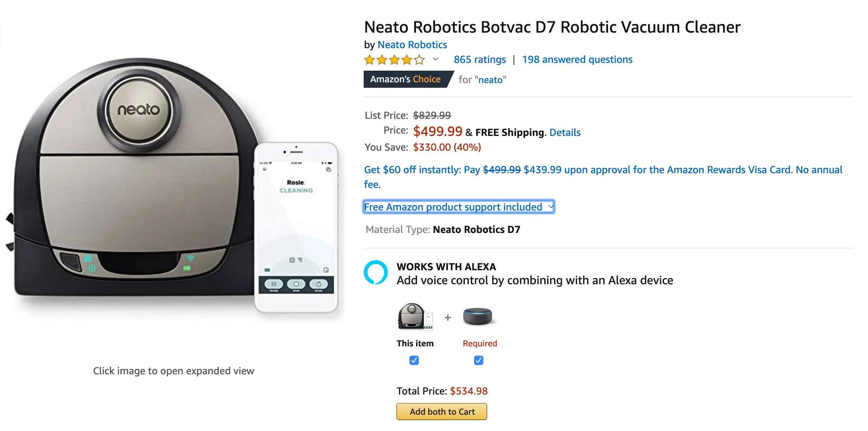Uncheck the 'This item' checkbox
This screenshot has height=431, width=868.
[x=414, y=360]
